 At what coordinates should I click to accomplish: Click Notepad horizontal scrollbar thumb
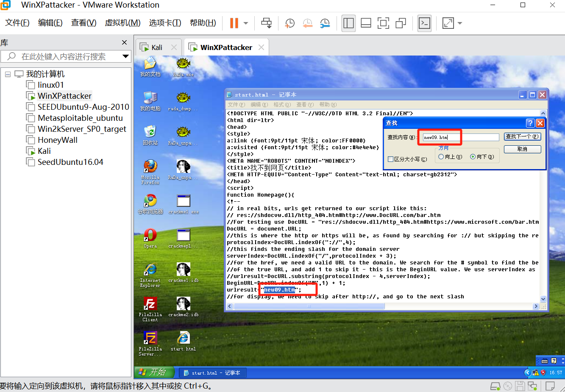pos(309,306)
